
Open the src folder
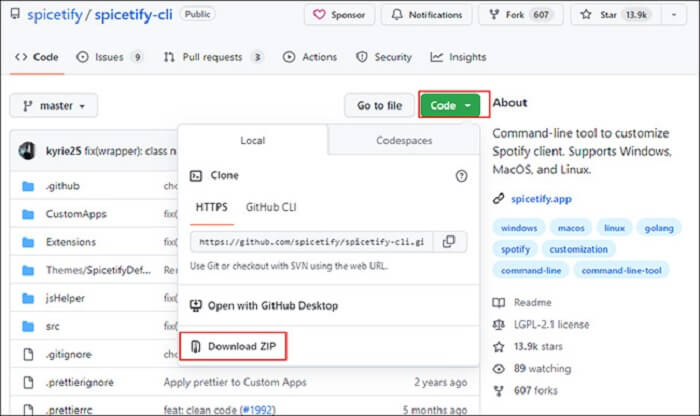[x=53, y=326]
